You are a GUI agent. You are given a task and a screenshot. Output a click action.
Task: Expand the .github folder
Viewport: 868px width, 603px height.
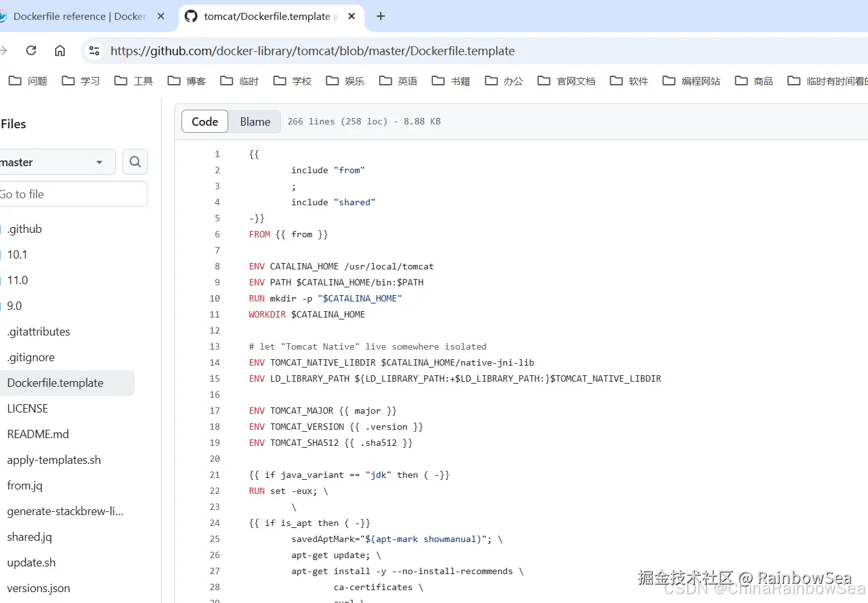pyautogui.click(x=24, y=229)
